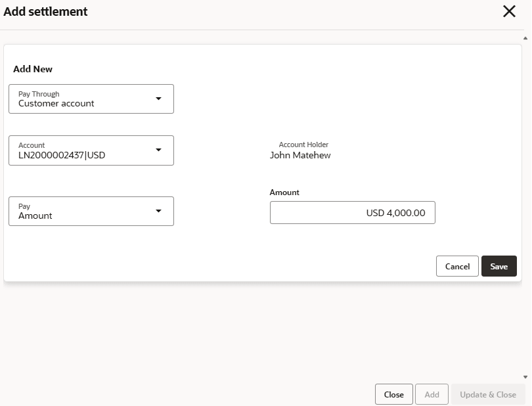Open the Account dropdown arrow

coord(158,150)
